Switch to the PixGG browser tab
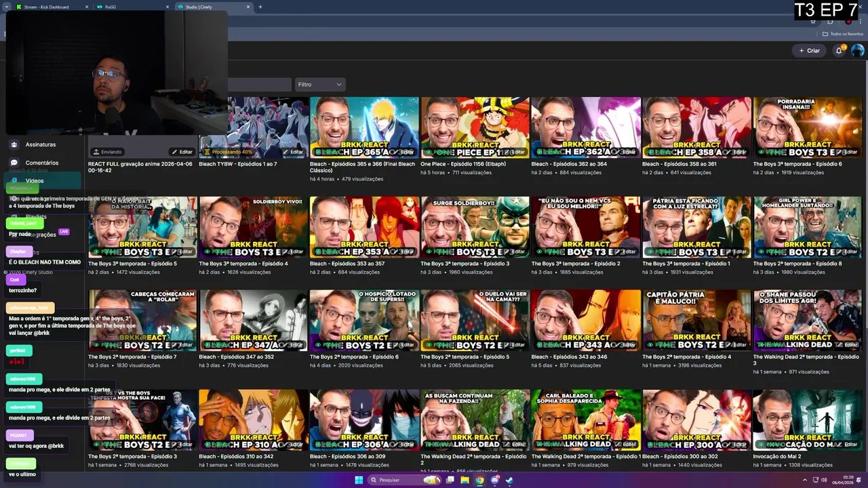868x488 pixels. 132,7
